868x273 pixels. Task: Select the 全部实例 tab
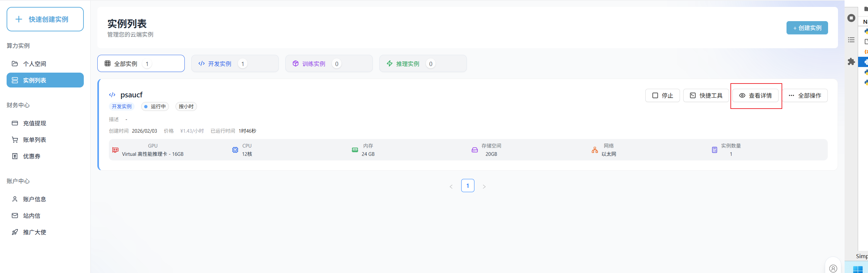pyautogui.click(x=141, y=64)
